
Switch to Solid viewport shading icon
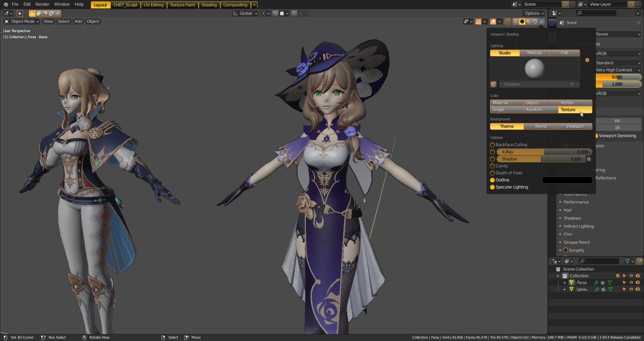coord(522,22)
